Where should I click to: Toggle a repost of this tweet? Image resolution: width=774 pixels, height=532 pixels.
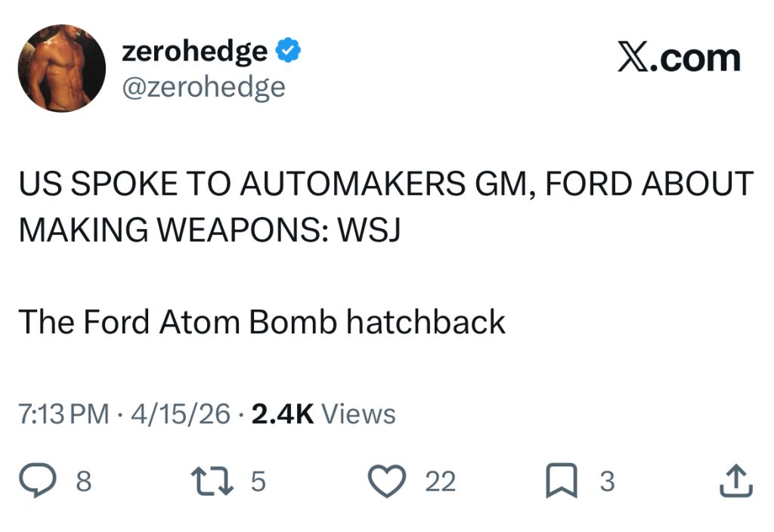(214, 479)
